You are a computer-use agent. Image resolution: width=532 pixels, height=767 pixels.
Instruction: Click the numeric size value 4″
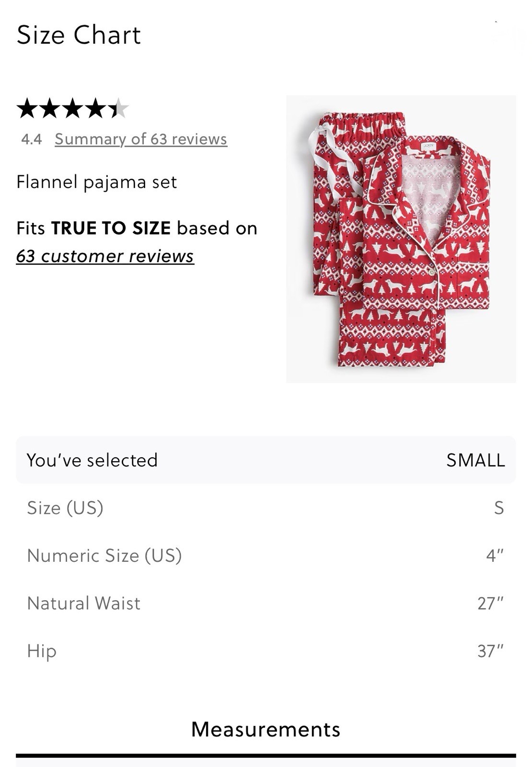495,555
